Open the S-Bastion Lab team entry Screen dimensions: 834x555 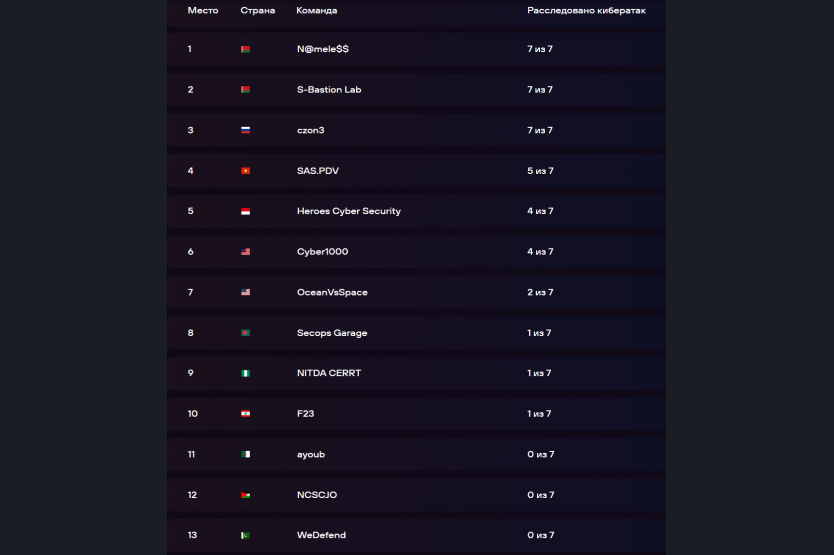tap(329, 90)
